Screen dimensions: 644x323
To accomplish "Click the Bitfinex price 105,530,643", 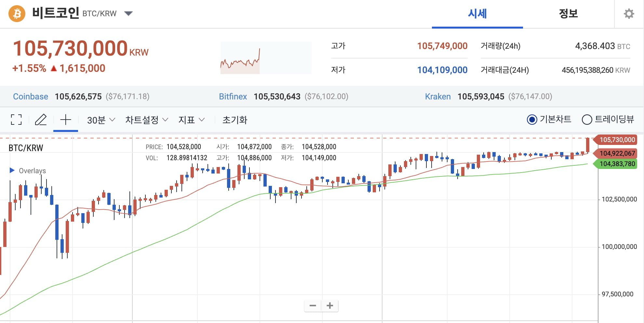I will (277, 97).
